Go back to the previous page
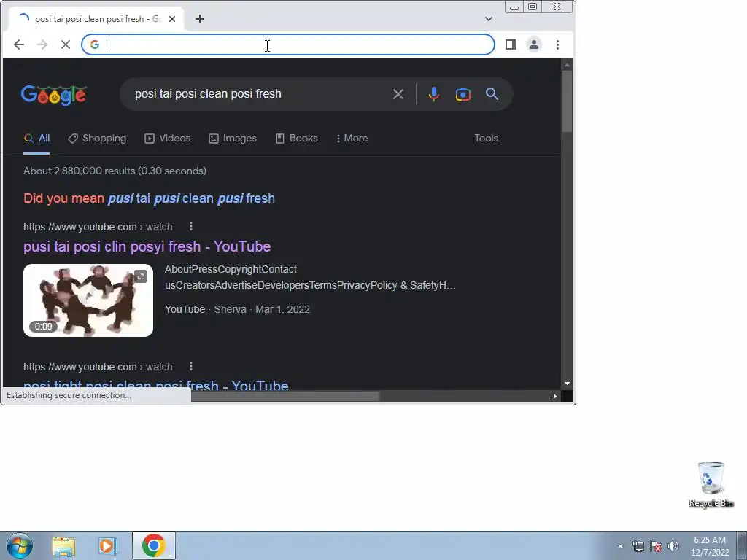This screenshot has width=747, height=560. 19,44
